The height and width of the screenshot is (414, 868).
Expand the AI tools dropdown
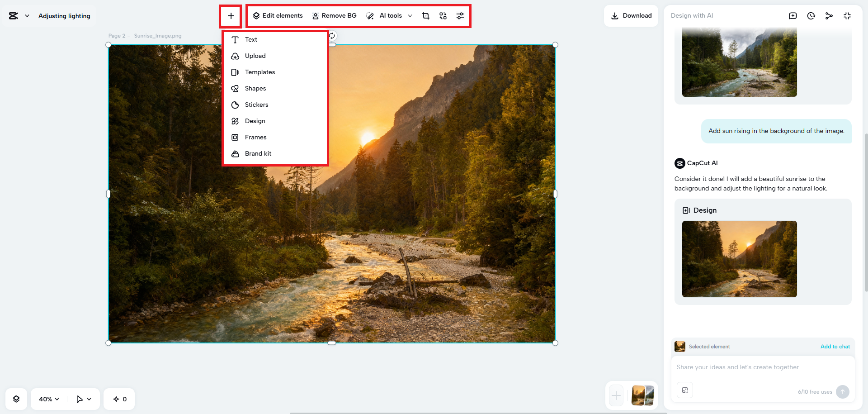pos(410,15)
